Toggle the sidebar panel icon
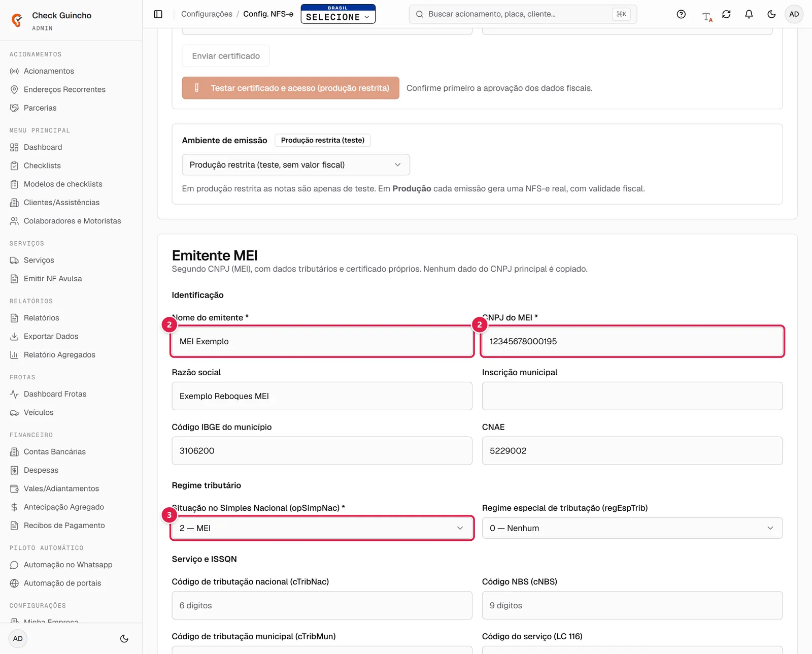This screenshot has width=812, height=654. (x=158, y=14)
